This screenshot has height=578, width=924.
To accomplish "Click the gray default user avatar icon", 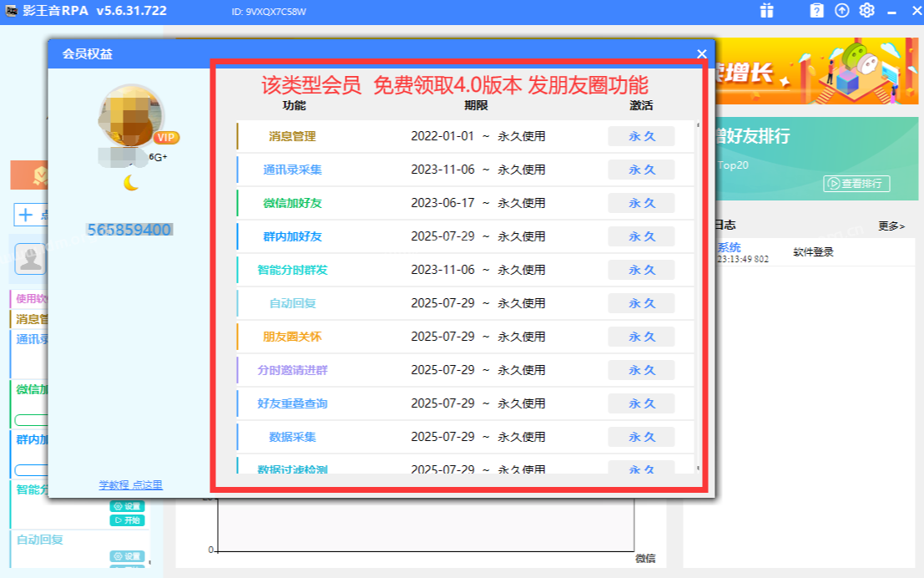I will [x=30, y=259].
